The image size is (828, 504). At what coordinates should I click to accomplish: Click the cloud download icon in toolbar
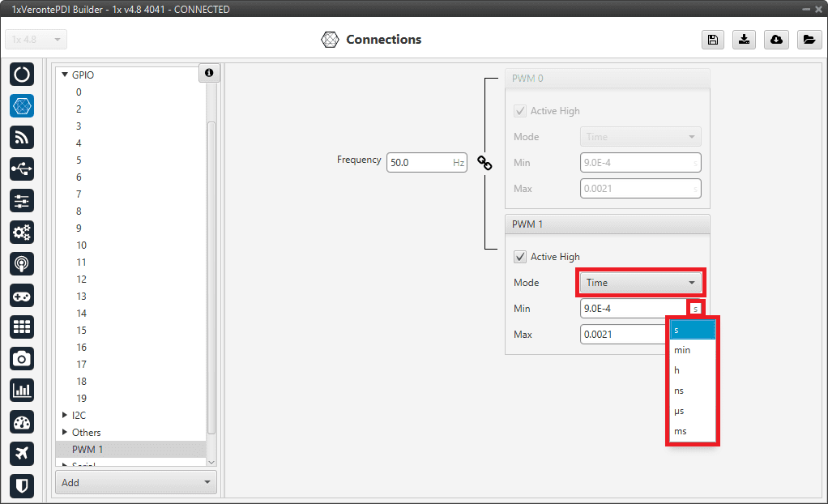[x=776, y=40]
